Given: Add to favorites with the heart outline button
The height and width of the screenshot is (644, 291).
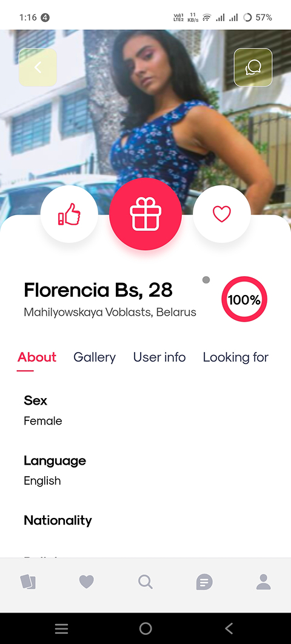Looking at the screenshot, I should point(221,214).
